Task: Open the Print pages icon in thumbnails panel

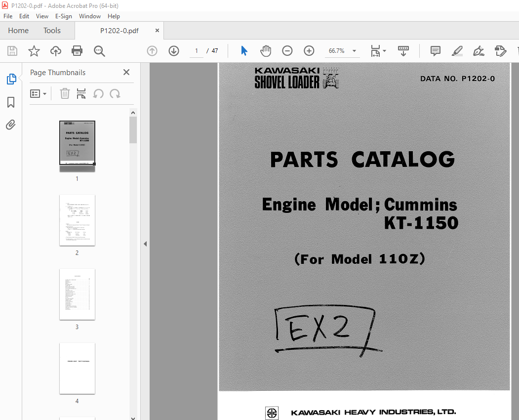Action: click(81, 94)
